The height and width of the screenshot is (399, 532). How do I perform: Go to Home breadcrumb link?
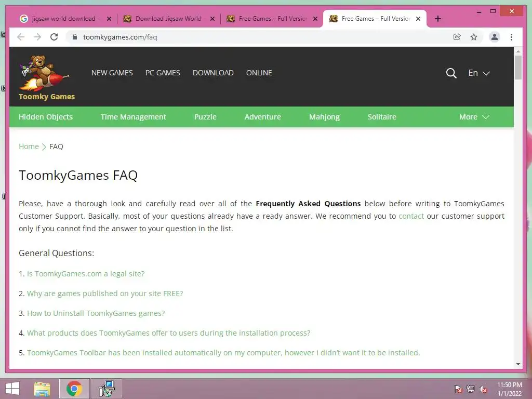(x=29, y=147)
